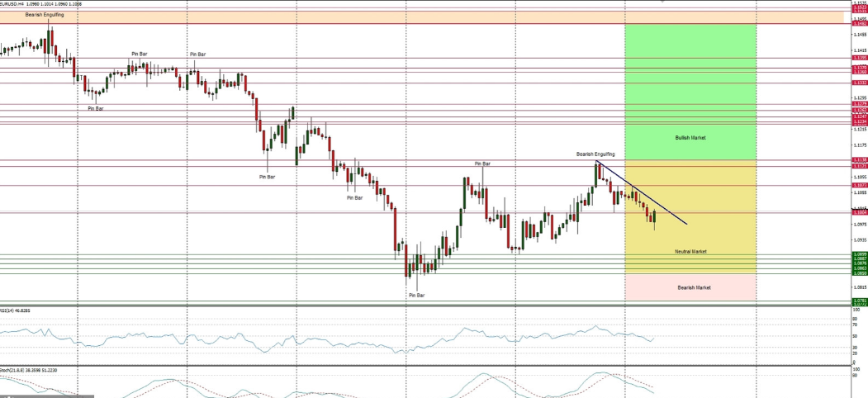
Task: Click the 1.1004 red price tag
Action: click(859, 212)
